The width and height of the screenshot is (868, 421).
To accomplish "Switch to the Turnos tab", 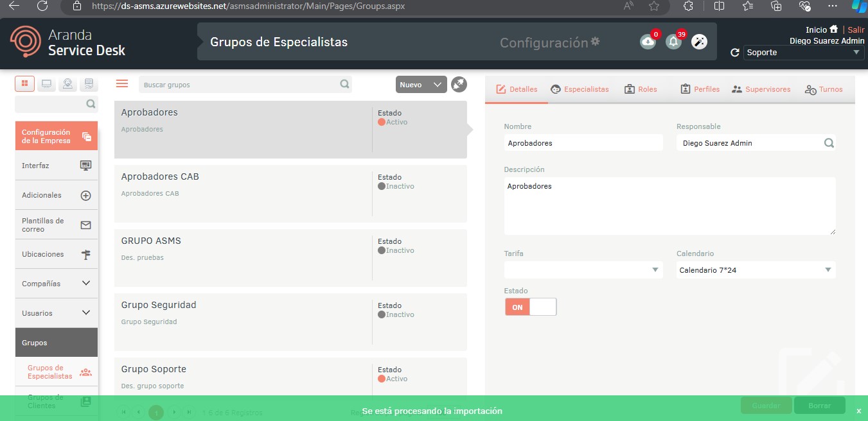I will (824, 89).
